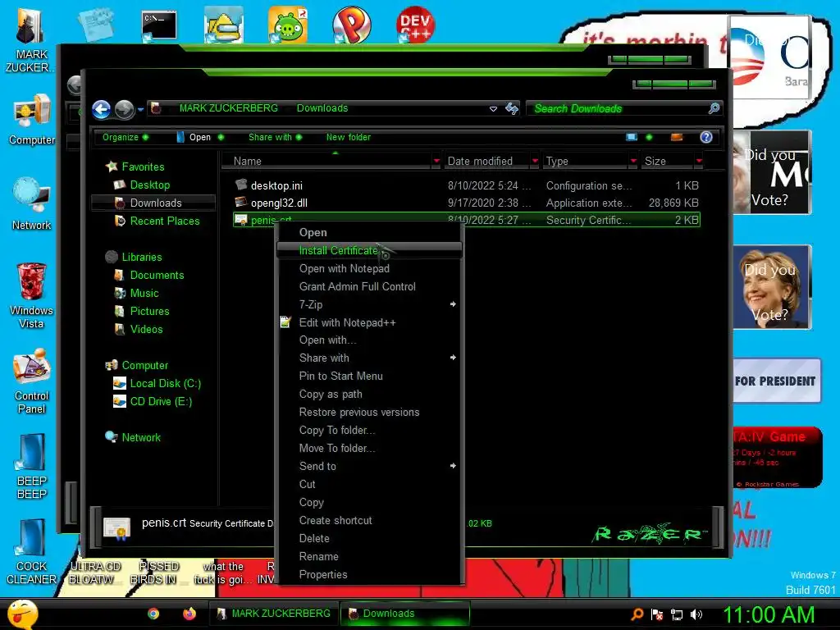Image resolution: width=840 pixels, height=630 pixels.
Task: Open the red P application shortcut
Action: [x=351, y=25]
